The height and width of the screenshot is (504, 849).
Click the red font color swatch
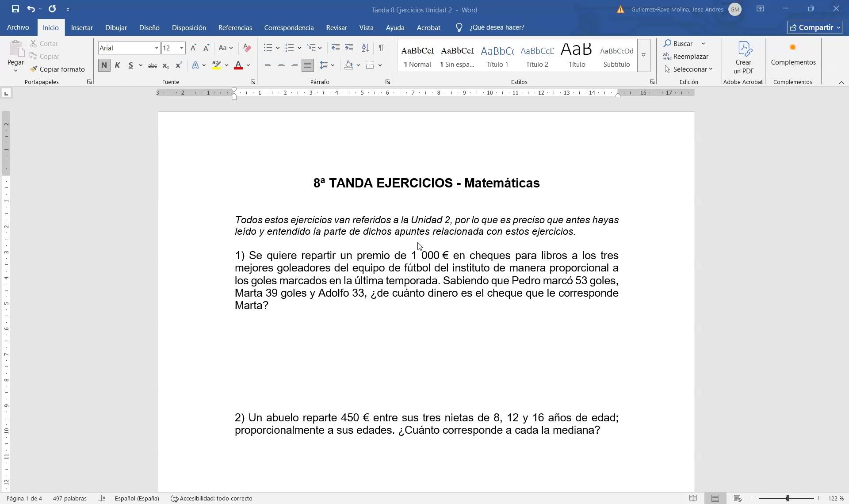pos(238,65)
